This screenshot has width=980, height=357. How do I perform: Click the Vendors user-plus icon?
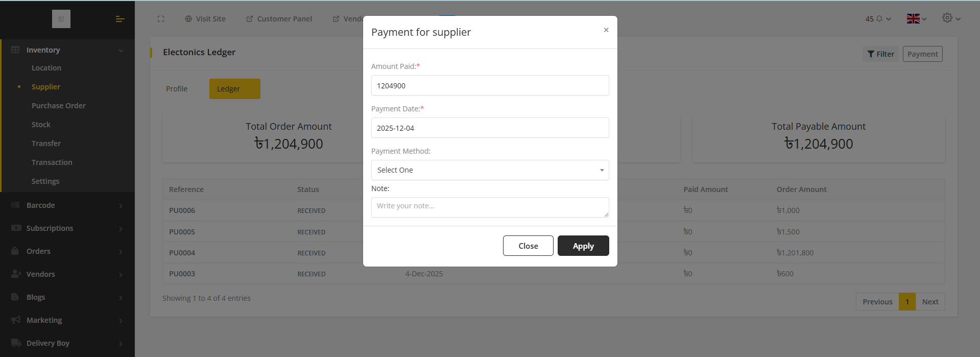(x=16, y=274)
